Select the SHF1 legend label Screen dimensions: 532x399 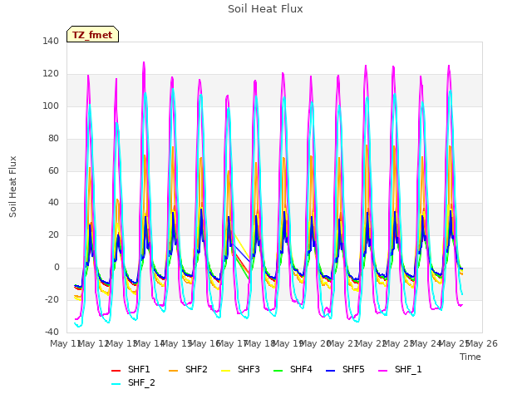[x=139, y=369]
